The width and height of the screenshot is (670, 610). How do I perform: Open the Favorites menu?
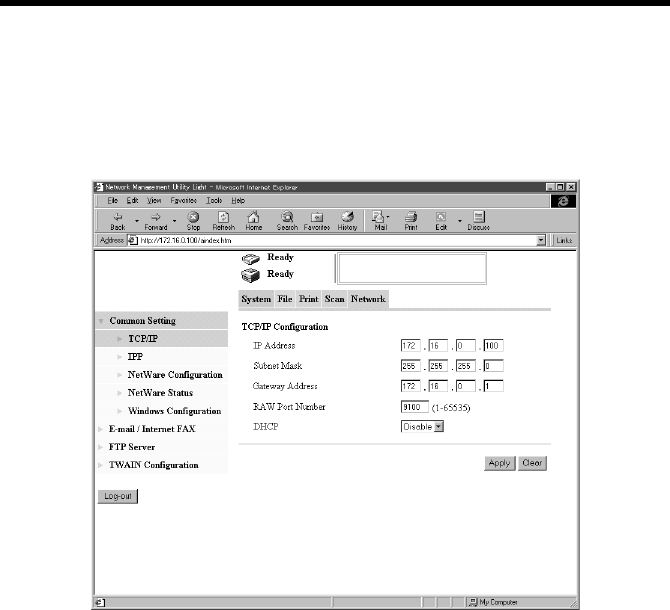(183, 201)
